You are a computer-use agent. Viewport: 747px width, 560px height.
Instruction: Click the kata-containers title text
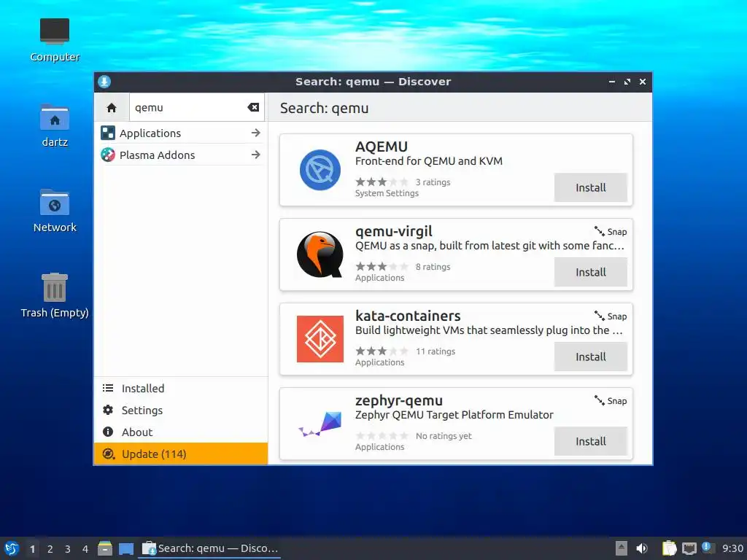(x=408, y=316)
